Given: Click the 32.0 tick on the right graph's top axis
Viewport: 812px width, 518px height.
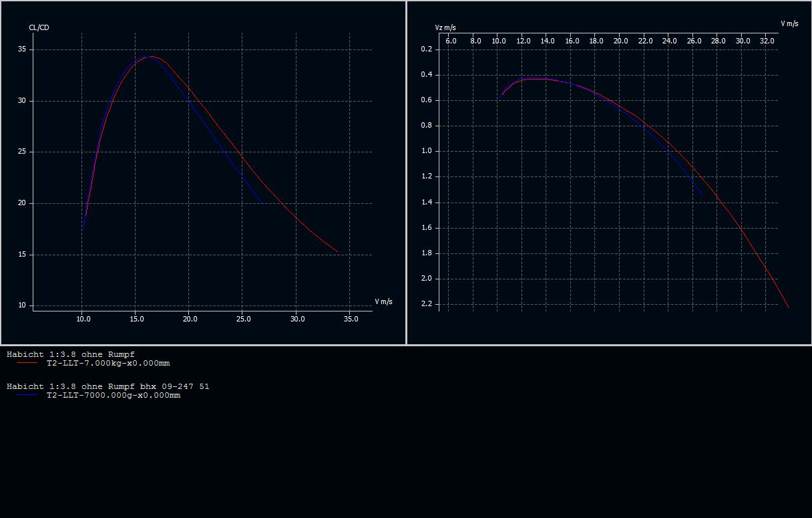Looking at the screenshot, I should pyautogui.click(x=767, y=41).
